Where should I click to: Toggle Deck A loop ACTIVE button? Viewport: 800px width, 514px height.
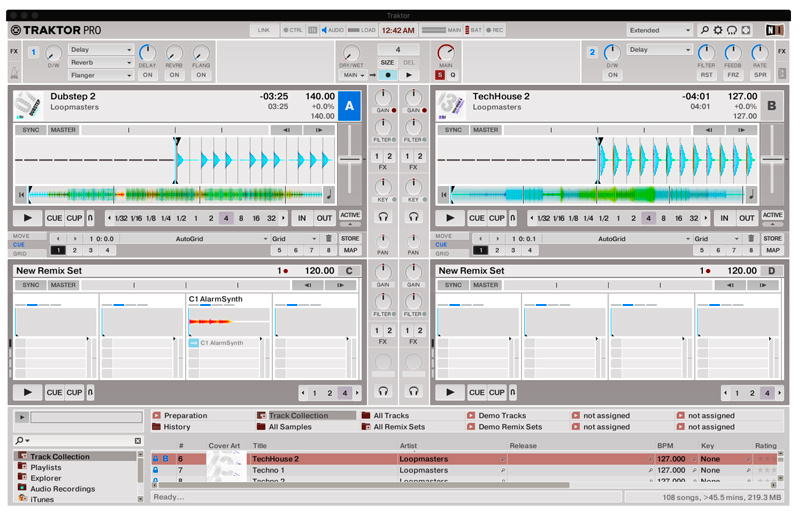tap(350, 215)
